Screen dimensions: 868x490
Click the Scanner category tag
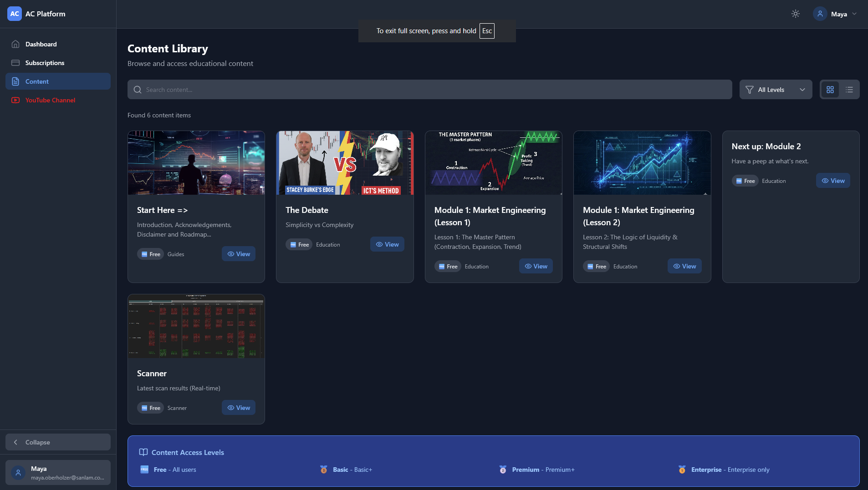click(177, 408)
